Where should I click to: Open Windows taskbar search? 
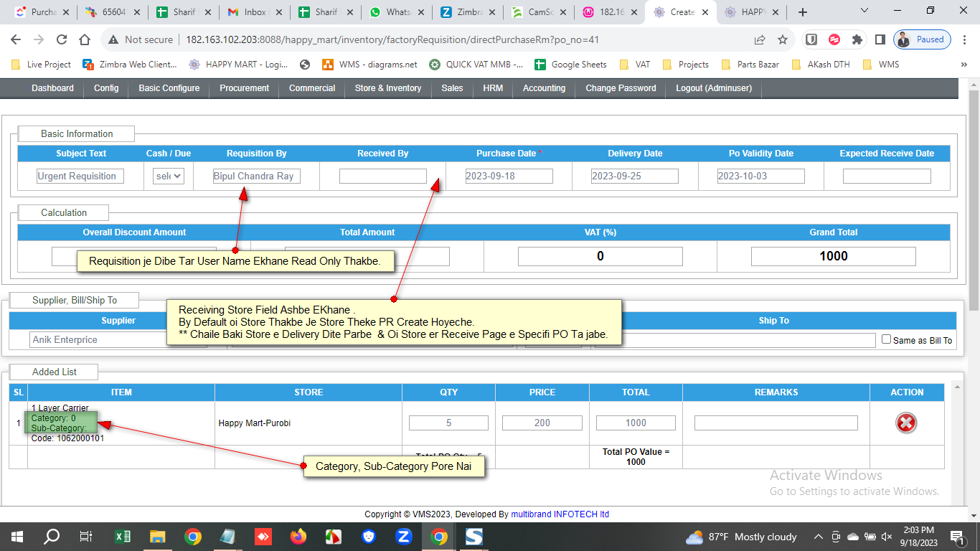(x=52, y=537)
